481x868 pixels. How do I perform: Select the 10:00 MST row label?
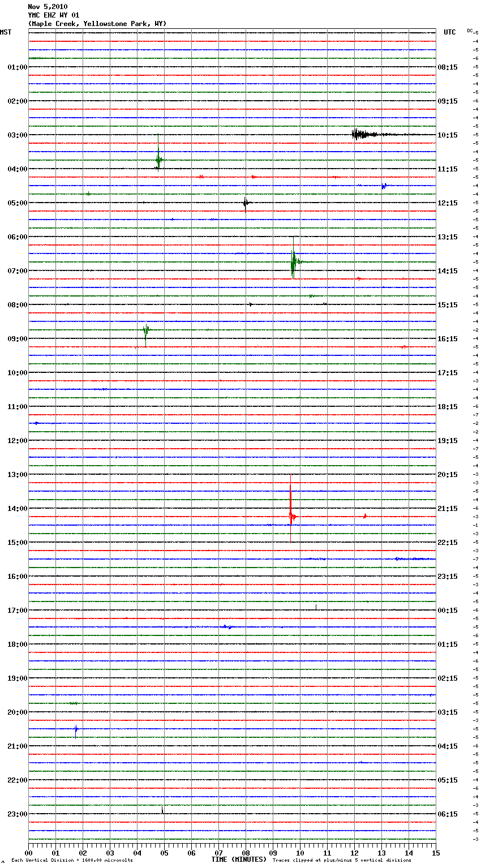point(18,372)
